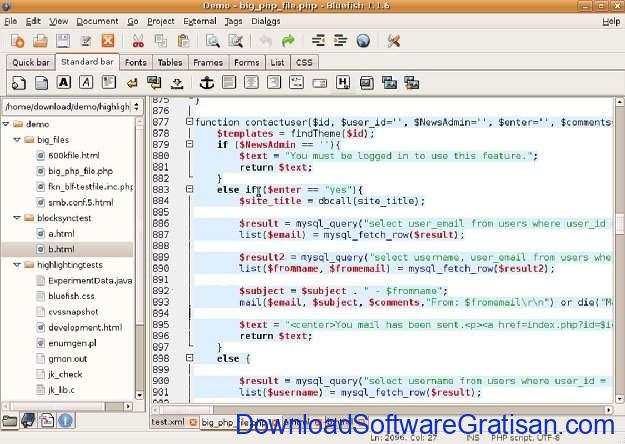Collapse the demo folder in the tree
This screenshot has height=444, width=625.
tap(6, 124)
